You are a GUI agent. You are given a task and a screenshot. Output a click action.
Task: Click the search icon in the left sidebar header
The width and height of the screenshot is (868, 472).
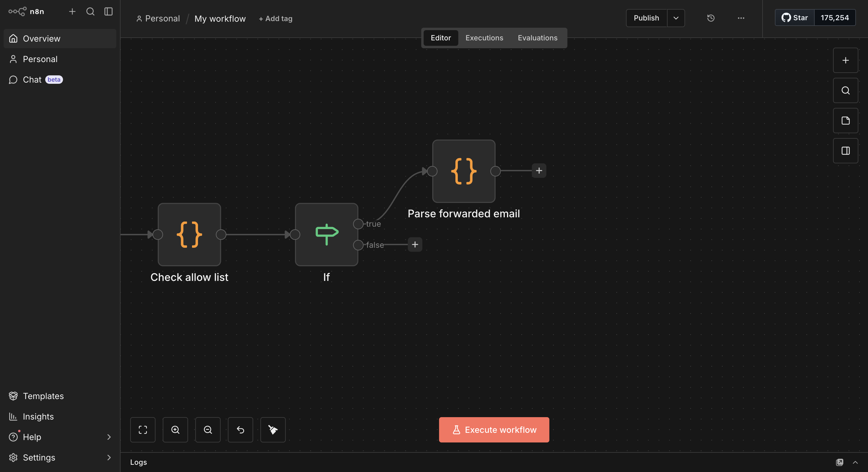90,11
